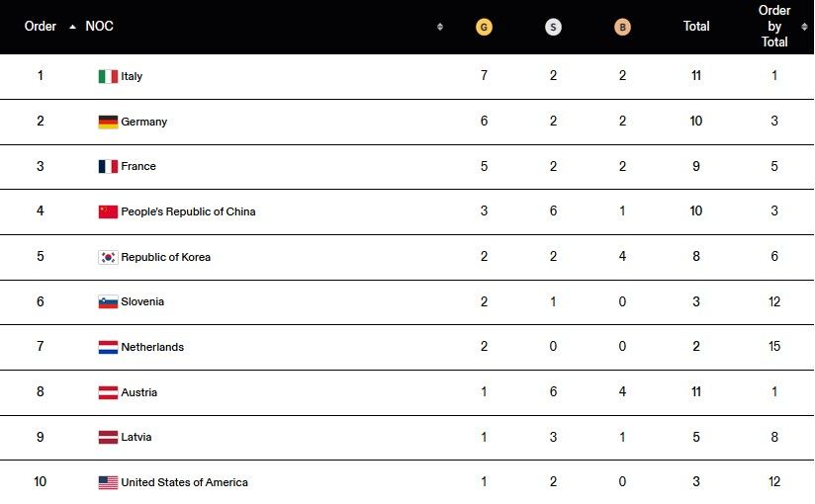Click the Slovenia flag icon
The height and width of the screenshot is (504, 815).
[x=108, y=302]
